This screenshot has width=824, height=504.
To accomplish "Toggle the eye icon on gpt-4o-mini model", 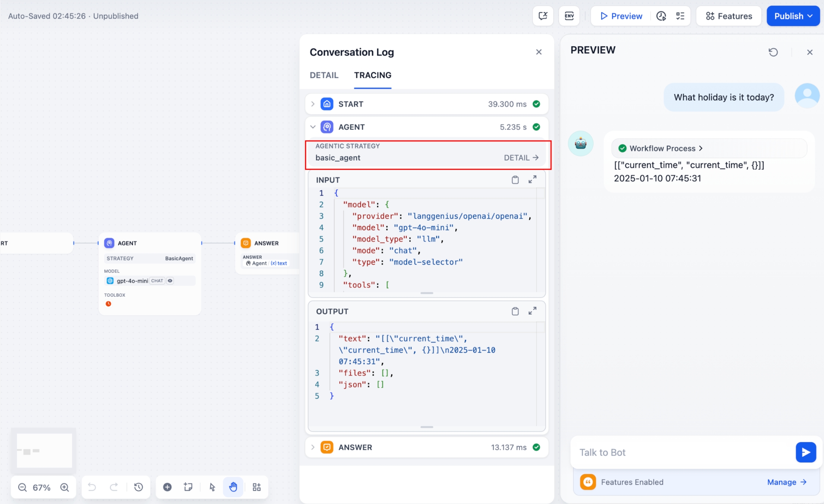I will pos(170,281).
